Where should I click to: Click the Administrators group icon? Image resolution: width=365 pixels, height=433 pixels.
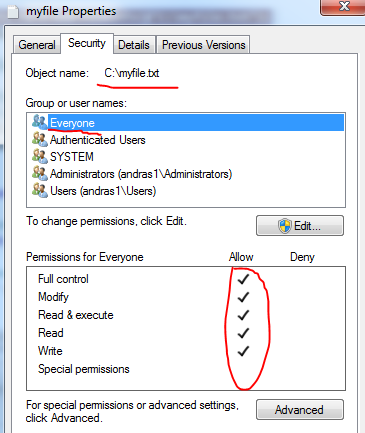(40, 173)
